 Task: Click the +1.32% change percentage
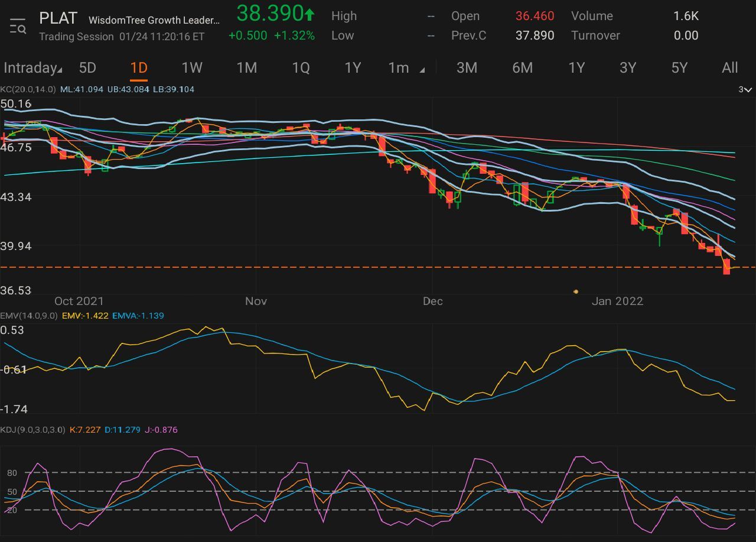click(294, 35)
